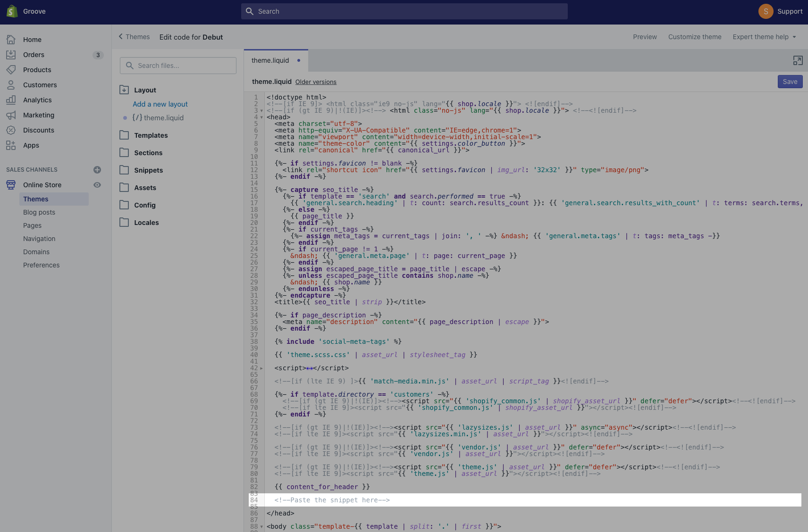Viewport: 808px width, 532px height.
Task: Open Orders from the sidebar
Action: tap(34, 55)
